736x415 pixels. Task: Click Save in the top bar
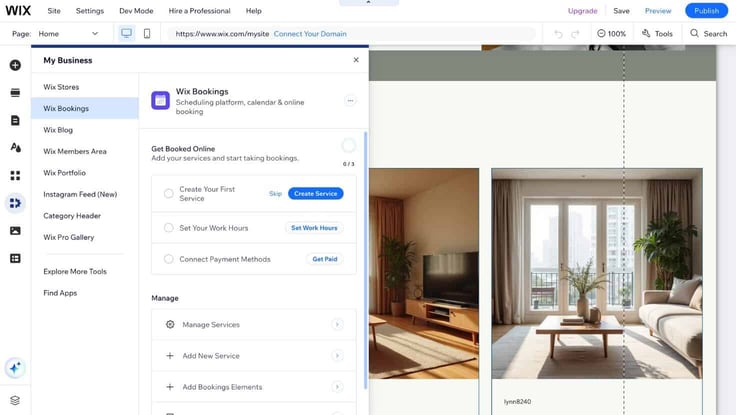tap(621, 11)
